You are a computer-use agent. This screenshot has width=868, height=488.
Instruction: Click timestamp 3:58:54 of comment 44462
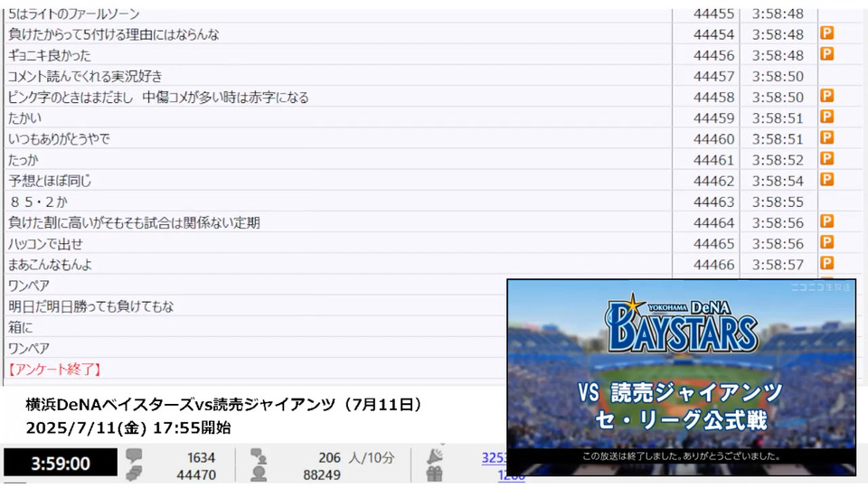pyautogui.click(x=778, y=181)
